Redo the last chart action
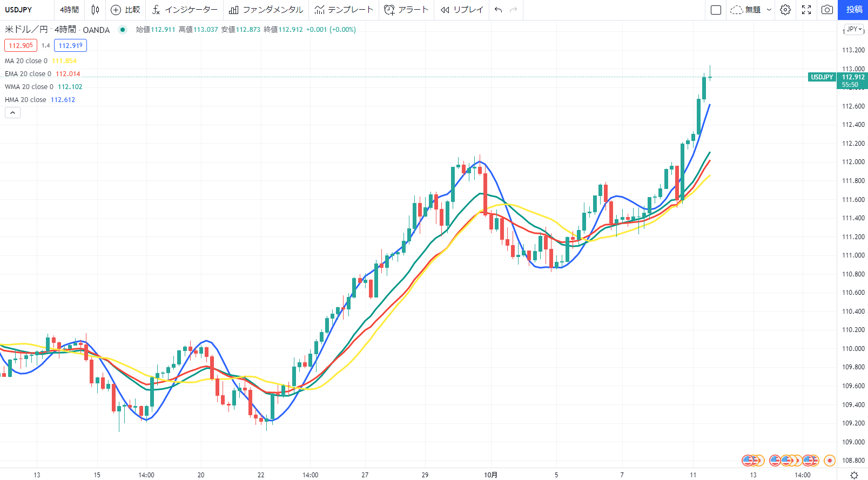This screenshot has width=868, height=480. coord(514,10)
